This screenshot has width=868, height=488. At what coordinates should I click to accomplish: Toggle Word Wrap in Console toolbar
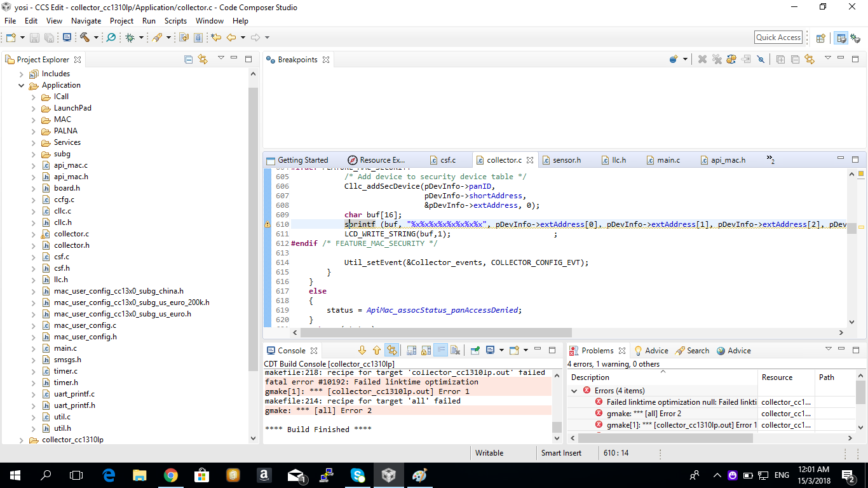[440, 350]
